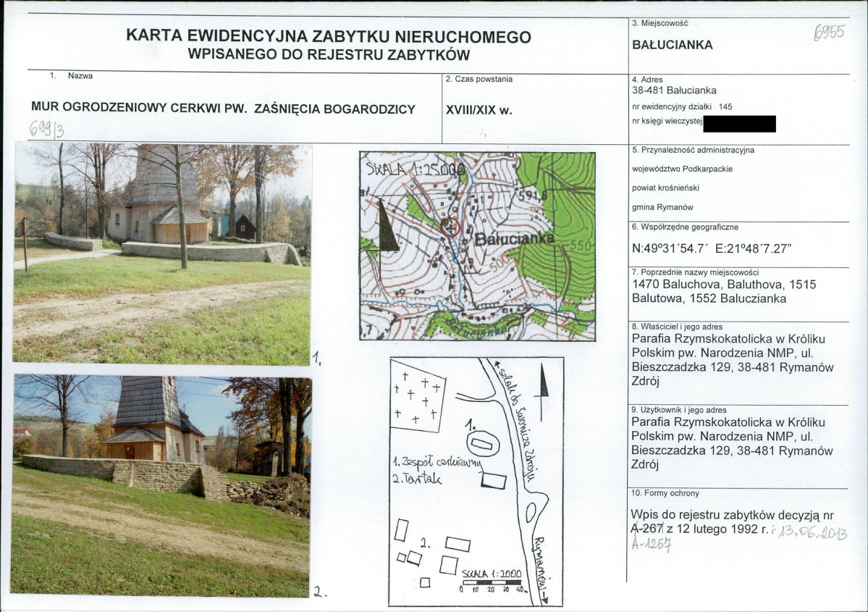Click the '2. Czas powstania' label

pos(479,79)
